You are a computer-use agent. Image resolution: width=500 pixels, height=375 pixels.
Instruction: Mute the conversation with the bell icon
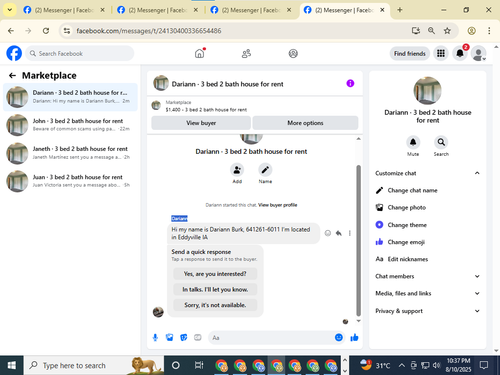pos(413,142)
